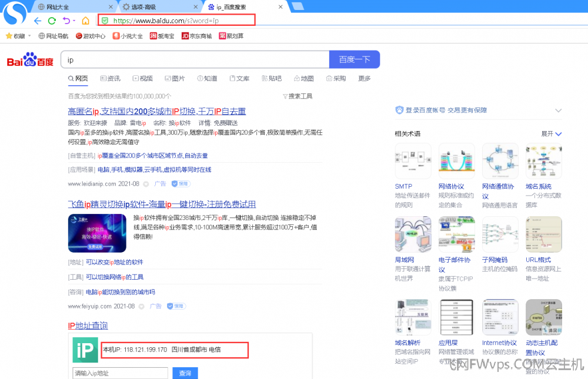This screenshot has width=588, height=379.
Task: Click the Baidu logo
Action: point(30,60)
